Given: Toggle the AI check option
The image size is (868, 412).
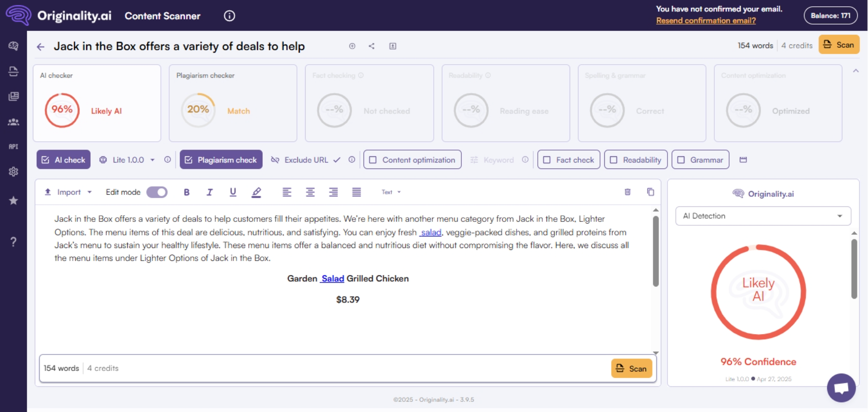Looking at the screenshot, I should point(64,160).
